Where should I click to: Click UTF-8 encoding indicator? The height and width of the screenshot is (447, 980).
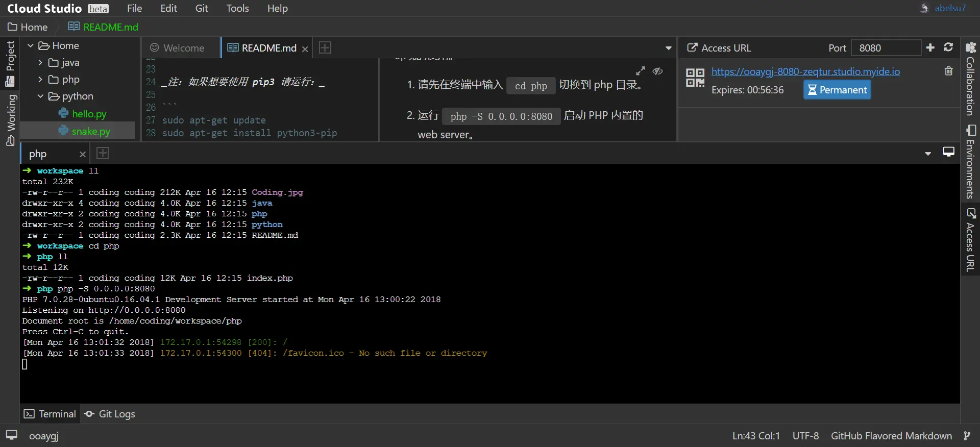[x=805, y=436]
